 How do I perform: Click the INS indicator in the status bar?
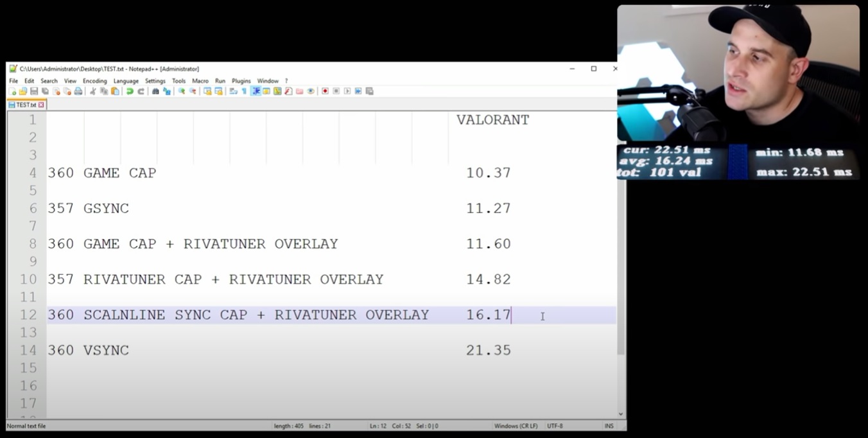[x=609, y=426]
